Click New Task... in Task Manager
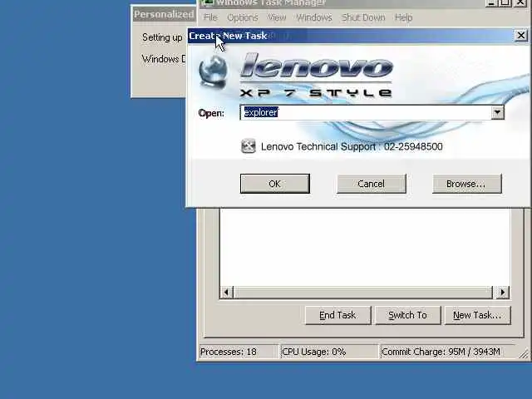Image resolution: width=532 pixels, height=399 pixels. pos(477,315)
